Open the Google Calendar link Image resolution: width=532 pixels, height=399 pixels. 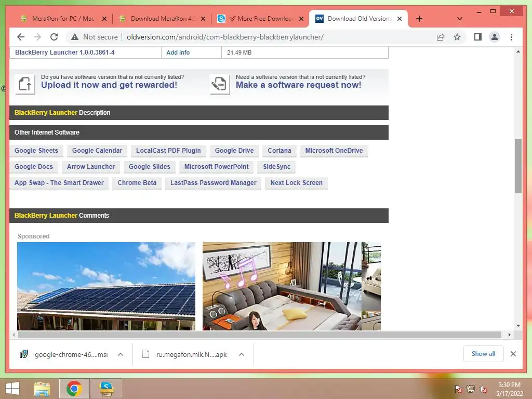point(97,151)
